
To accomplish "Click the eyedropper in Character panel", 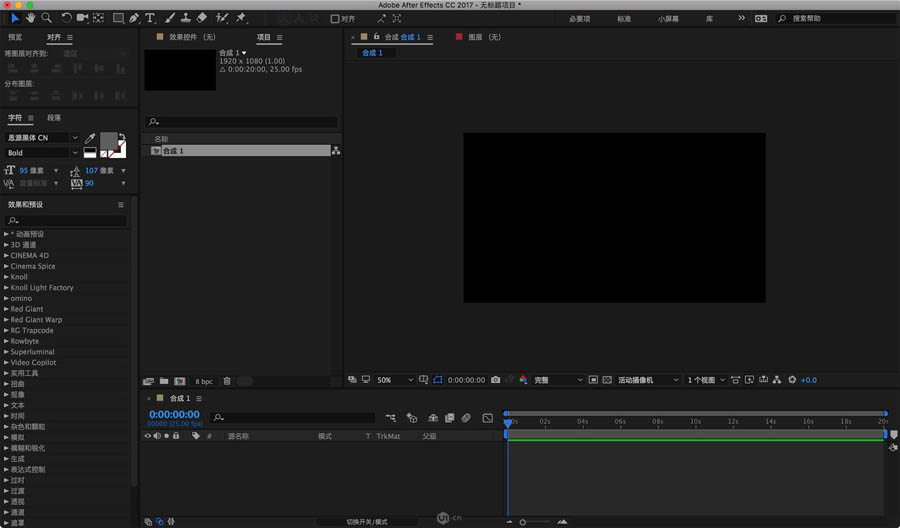I will (90, 139).
